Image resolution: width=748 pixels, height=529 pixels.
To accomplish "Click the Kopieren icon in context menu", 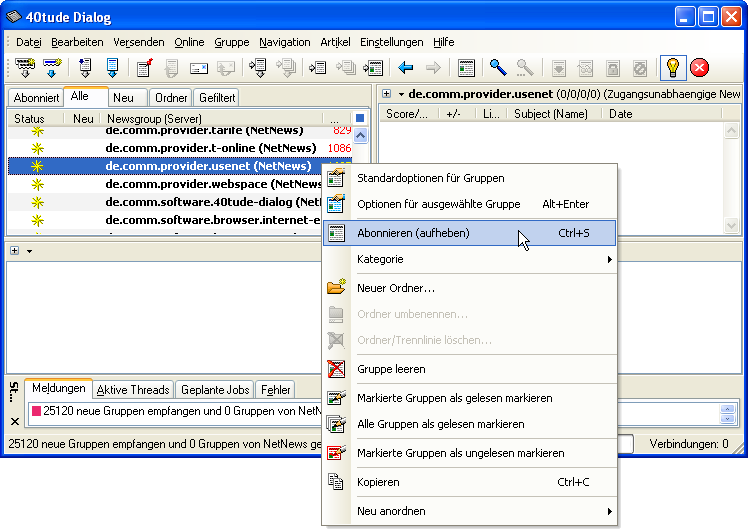I will tap(336, 482).
